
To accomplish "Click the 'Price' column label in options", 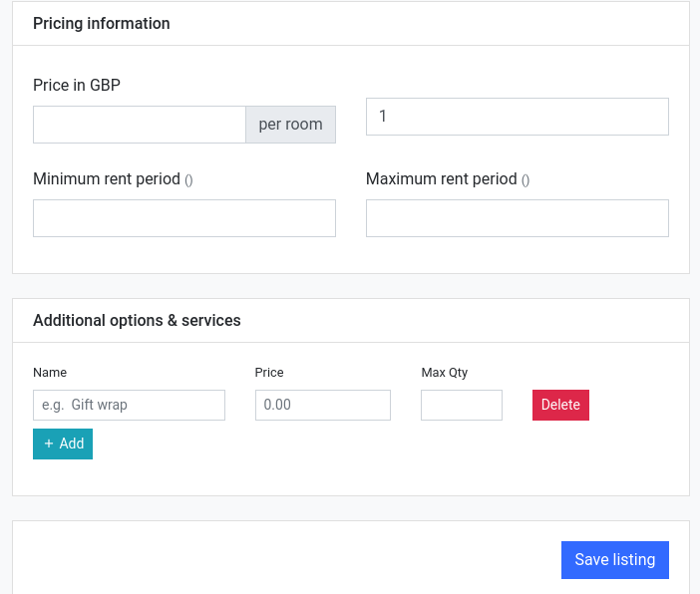I will (269, 372).
